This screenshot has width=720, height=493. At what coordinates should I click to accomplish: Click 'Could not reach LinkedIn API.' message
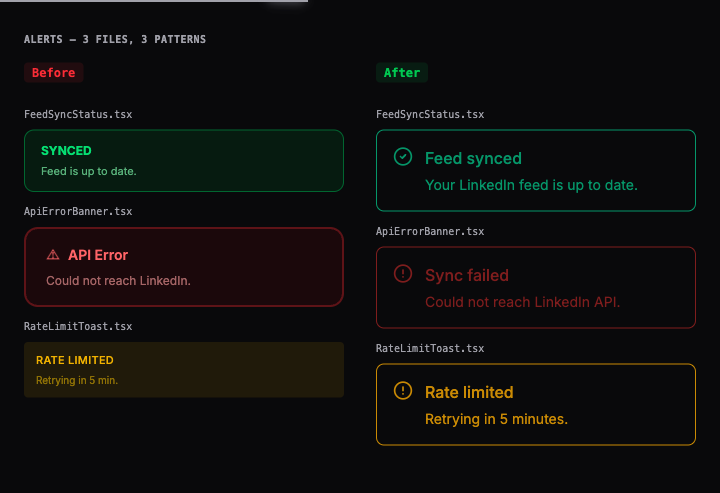point(523,302)
